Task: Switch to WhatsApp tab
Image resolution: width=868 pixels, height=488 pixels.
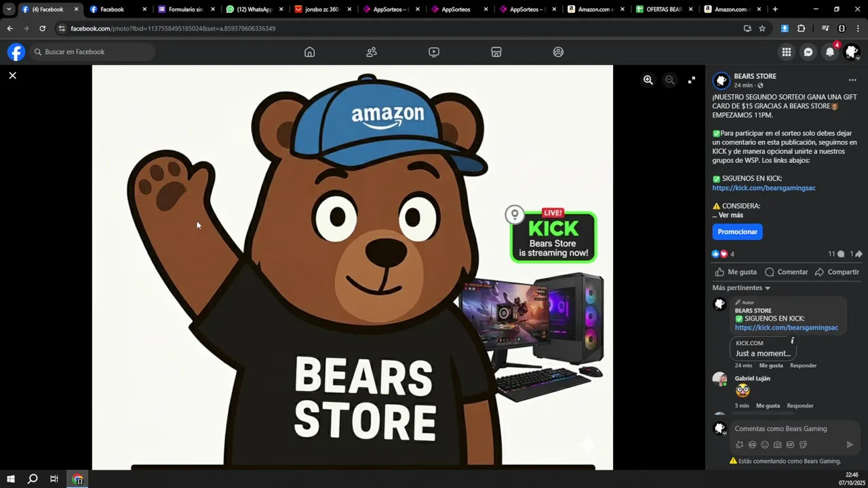Action: point(254,9)
